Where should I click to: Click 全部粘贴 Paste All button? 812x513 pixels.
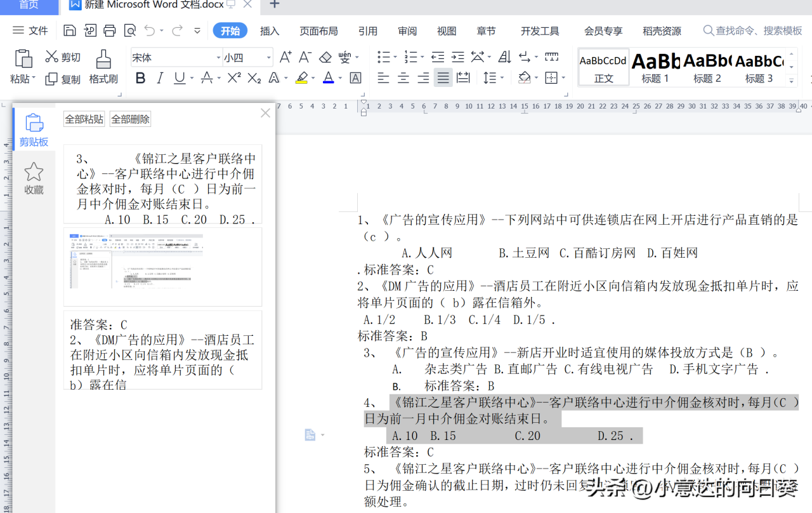coord(84,119)
